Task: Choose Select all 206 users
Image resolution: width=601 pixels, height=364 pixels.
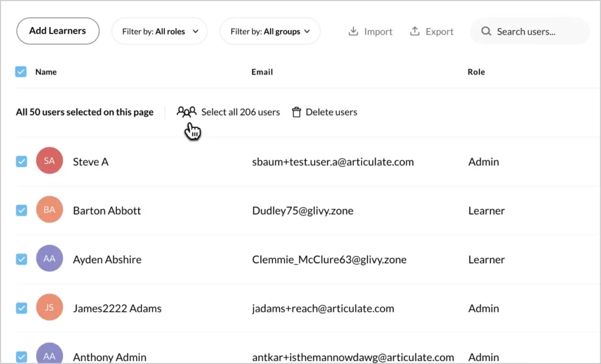Action: point(240,112)
